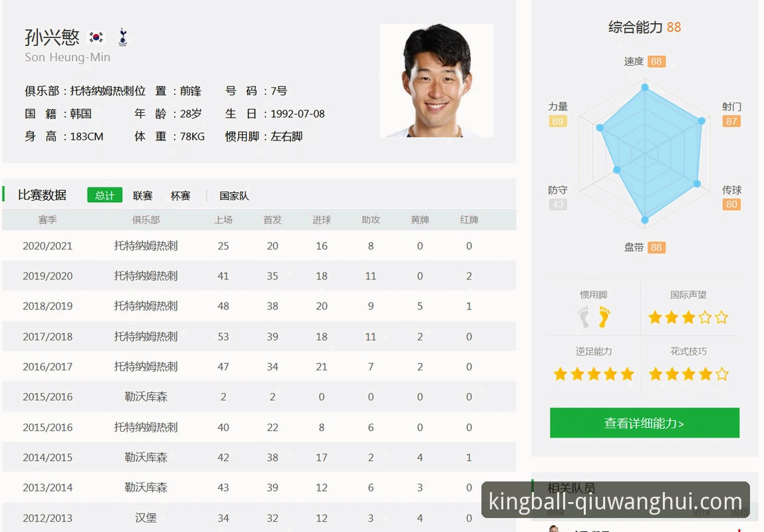This screenshot has height=532, width=764.
Task: Click 汉堡 club in 2012/2013 row
Action: coord(146,518)
